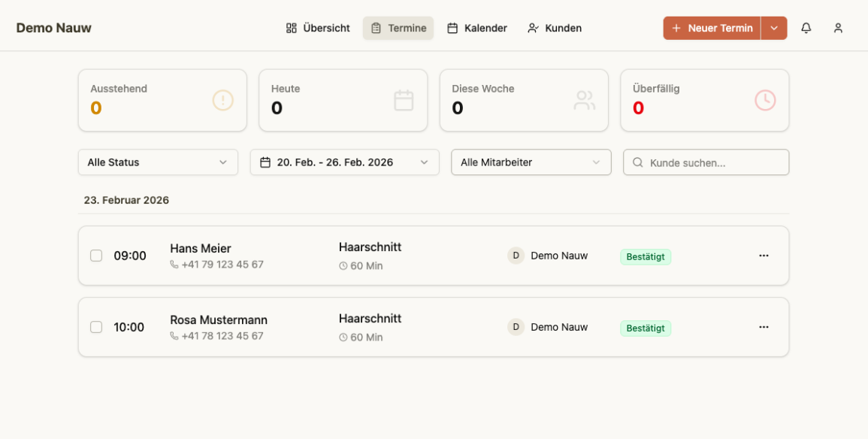Open the Kalender tab

pyautogui.click(x=477, y=29)
